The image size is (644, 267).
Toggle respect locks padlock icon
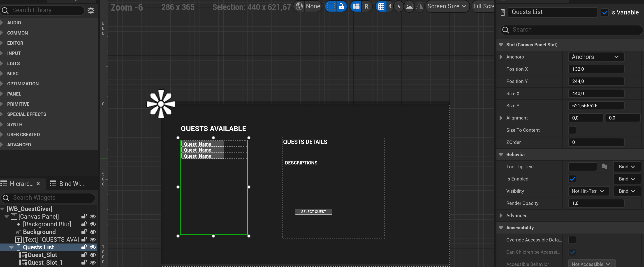point(341,7)
